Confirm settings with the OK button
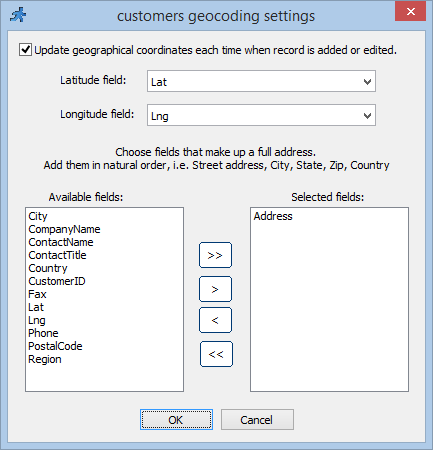 (x=176, y=420)
